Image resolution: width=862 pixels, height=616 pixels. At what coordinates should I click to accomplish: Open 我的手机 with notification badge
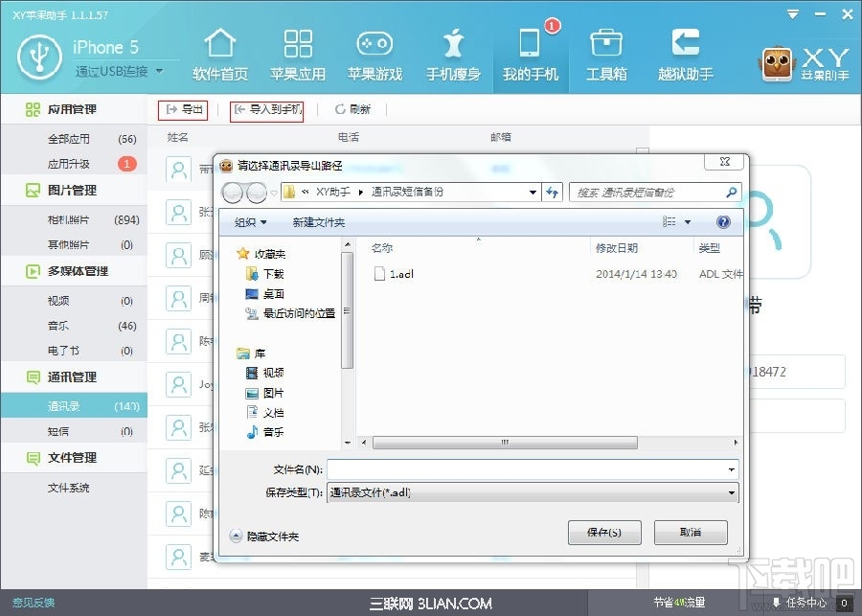click(x=532, y=57)
